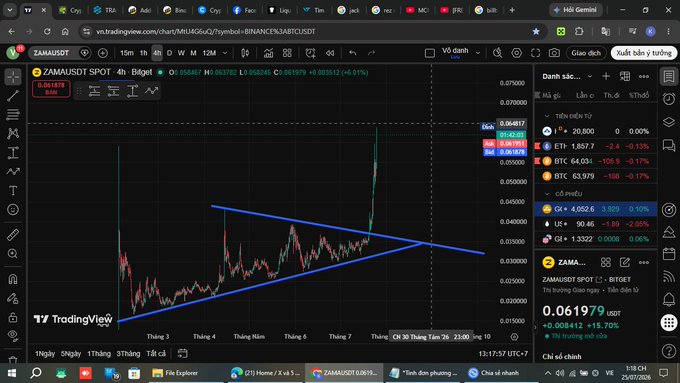680x383 pixels.
Task: Toggle stay in drawing mode
Action: (13, 298)
